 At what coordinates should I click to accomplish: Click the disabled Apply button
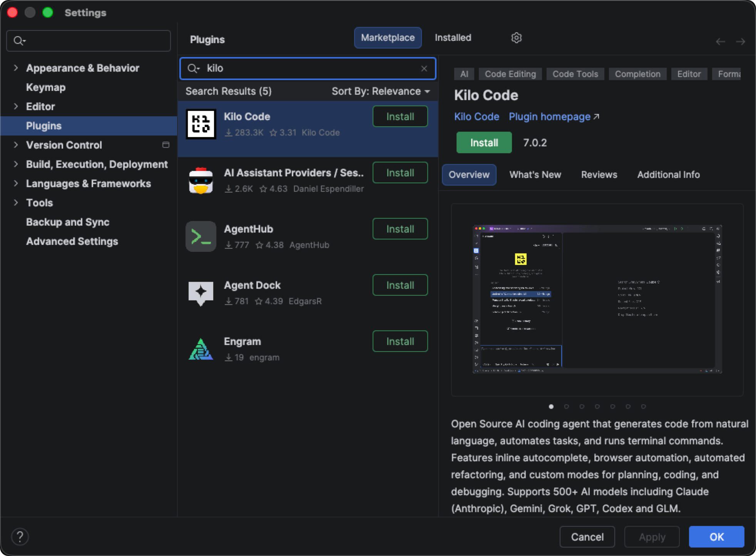[x=652, y=537]
